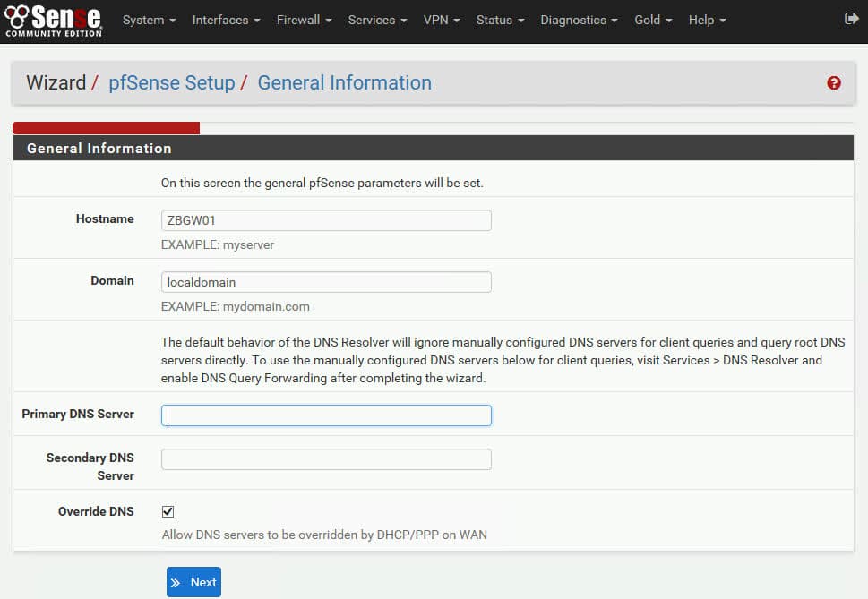Focus the Hostname input field
Screen dimensions: 868x599
click(326, 220)
